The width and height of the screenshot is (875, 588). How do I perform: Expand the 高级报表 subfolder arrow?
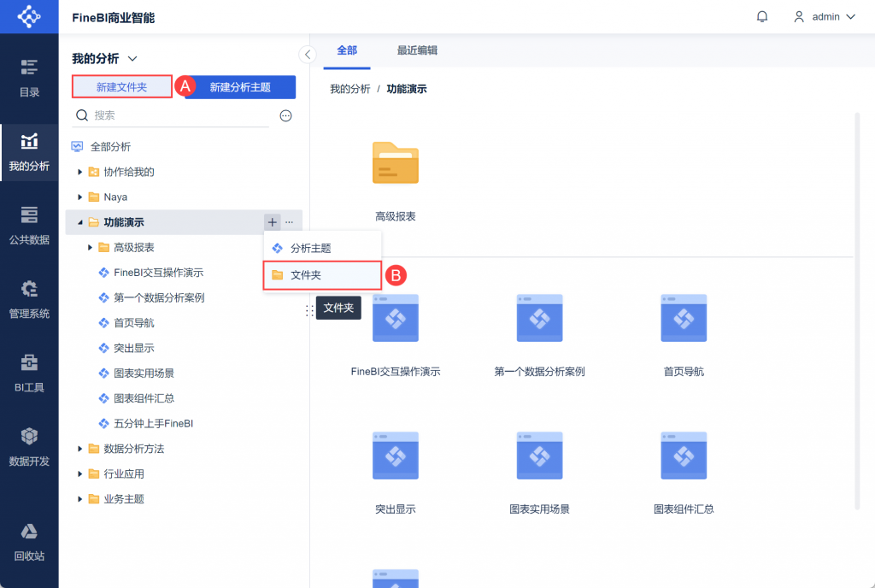coord(90,247)
